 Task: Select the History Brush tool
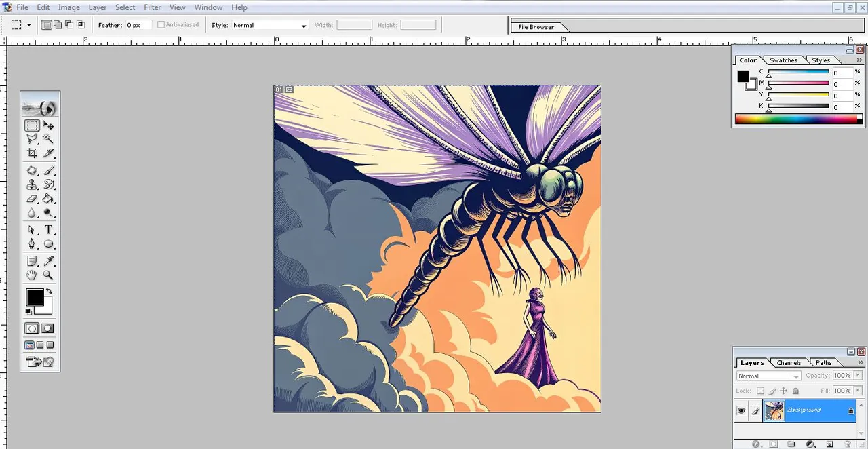pyautogui.click(x=48, y=184)
